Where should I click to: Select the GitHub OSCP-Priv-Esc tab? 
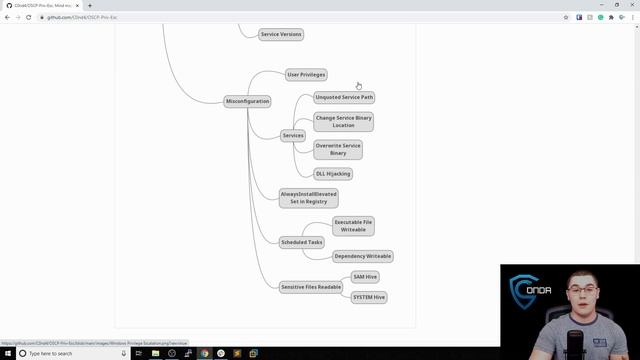click(x=42, y=6)
